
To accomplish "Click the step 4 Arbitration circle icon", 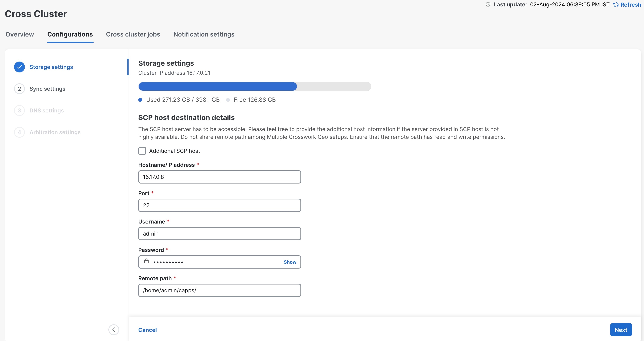I will (19, 132).
